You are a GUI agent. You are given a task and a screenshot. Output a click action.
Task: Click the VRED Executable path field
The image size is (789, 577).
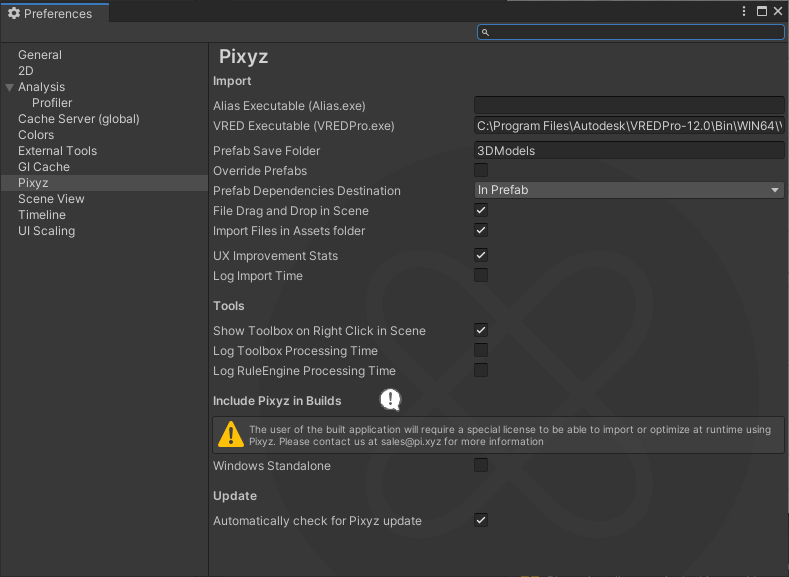click(629, 125)
